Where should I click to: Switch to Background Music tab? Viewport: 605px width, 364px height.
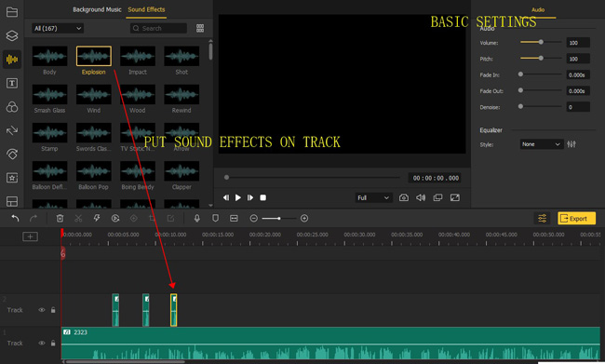tap(97, 9)
